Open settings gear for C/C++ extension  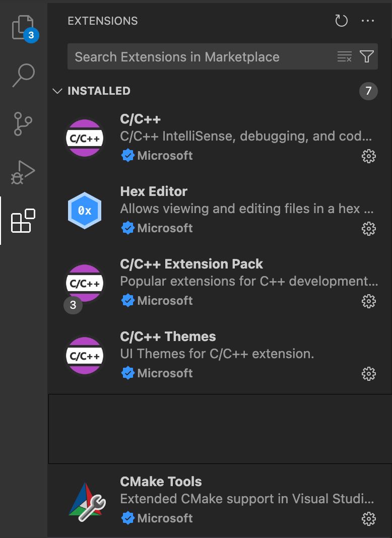pos(368,156)
